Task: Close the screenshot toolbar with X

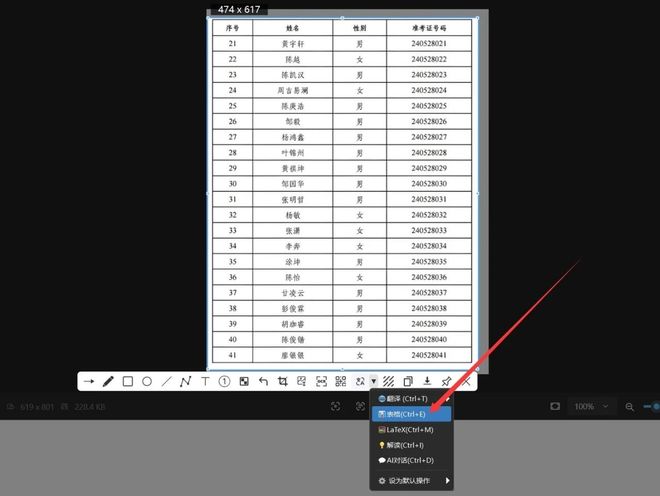Action: coord(466,381)
